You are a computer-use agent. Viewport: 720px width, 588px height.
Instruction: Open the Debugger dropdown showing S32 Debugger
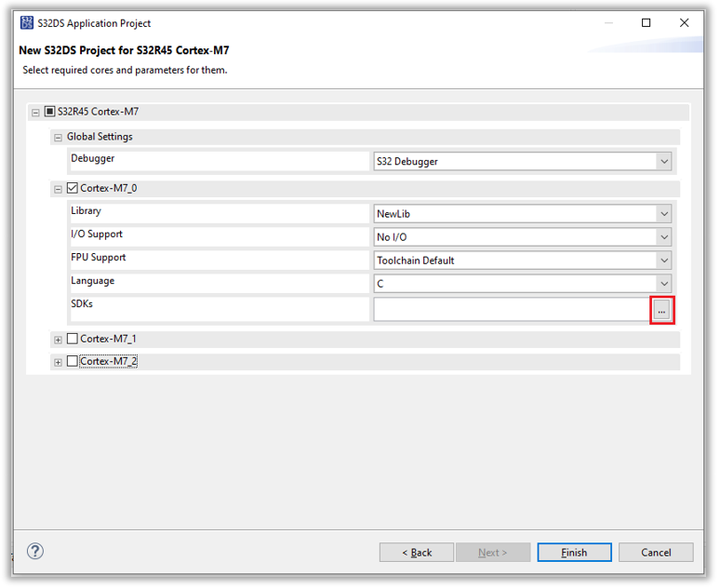524,162
